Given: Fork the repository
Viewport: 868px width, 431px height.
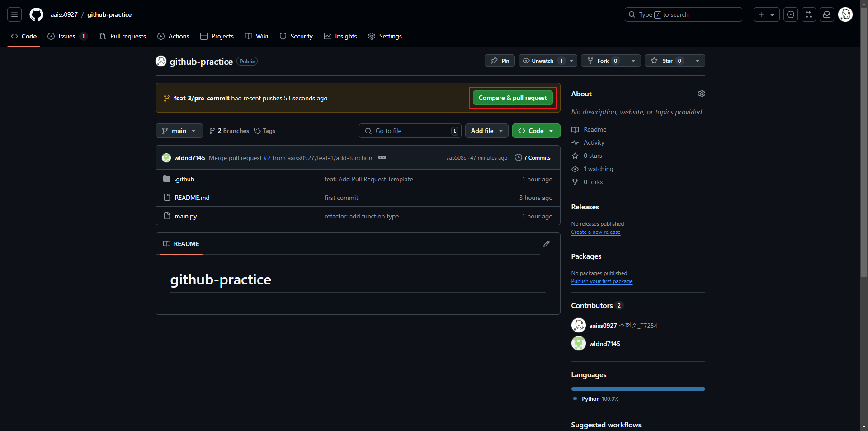Looking at the screenshot, I should coord(603,61).
